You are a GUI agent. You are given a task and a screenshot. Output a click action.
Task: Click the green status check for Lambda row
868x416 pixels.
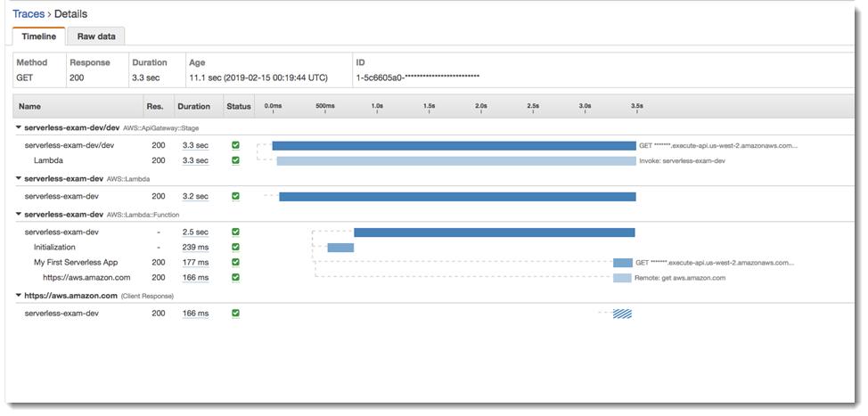[x=235, y=161]
